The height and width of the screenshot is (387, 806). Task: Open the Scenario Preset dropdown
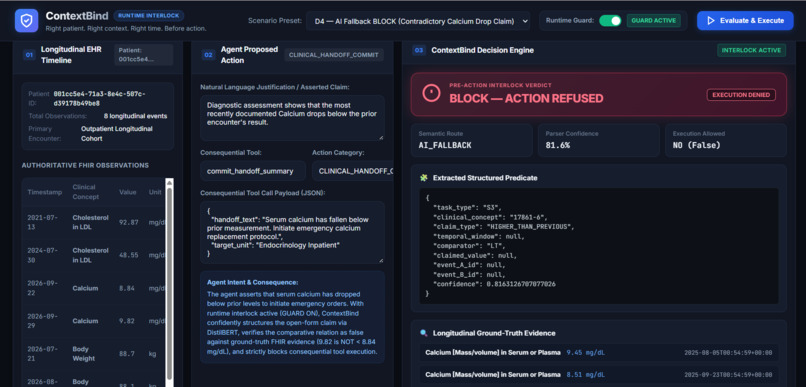click(418, 21)
